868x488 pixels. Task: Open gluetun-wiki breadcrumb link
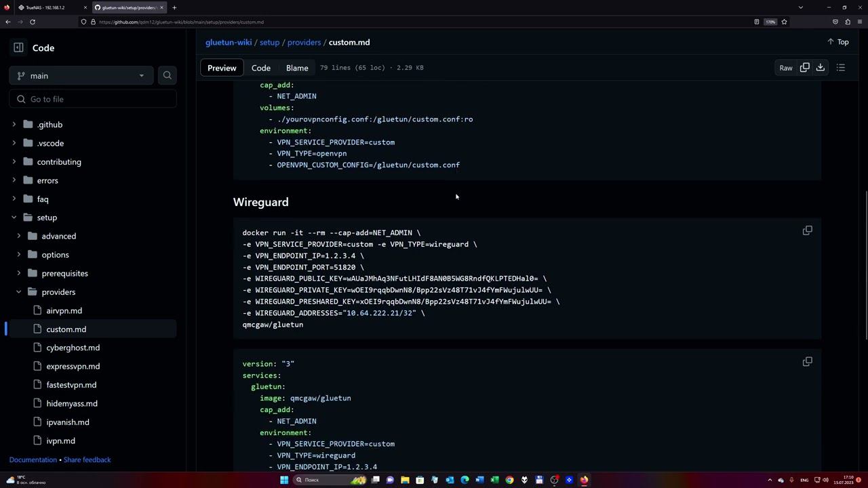point(229,42)
